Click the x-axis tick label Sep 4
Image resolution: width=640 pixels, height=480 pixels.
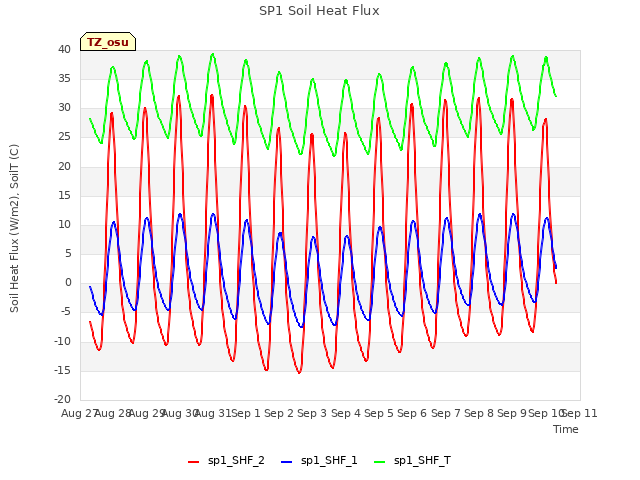[x=346, y=413]
